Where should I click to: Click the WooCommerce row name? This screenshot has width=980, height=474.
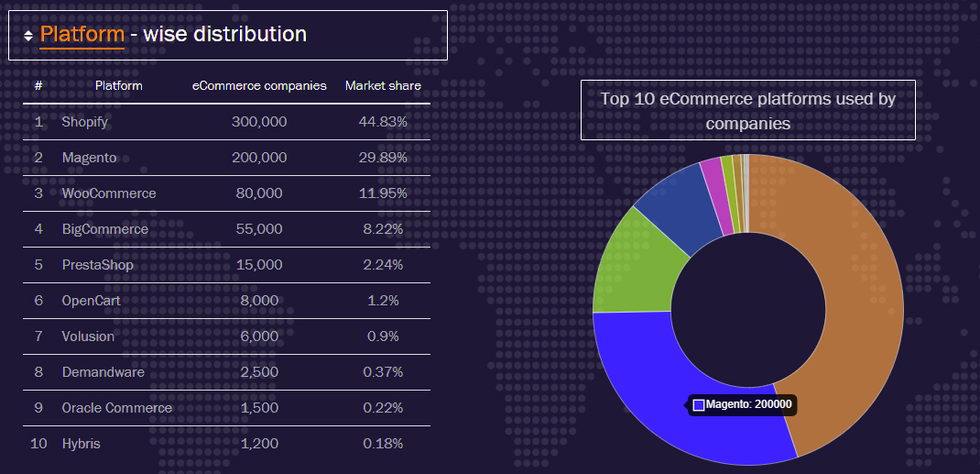tap(109, 193)
